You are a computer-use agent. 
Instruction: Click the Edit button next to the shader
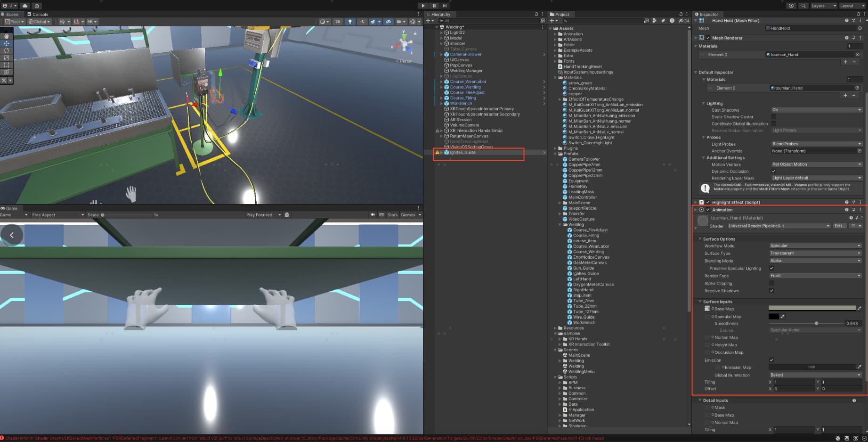840,226
